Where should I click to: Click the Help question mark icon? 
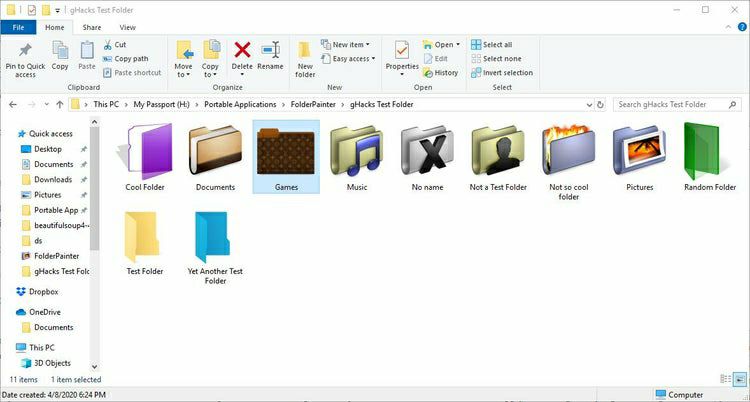pyautogui.click(x=742, y=27)
